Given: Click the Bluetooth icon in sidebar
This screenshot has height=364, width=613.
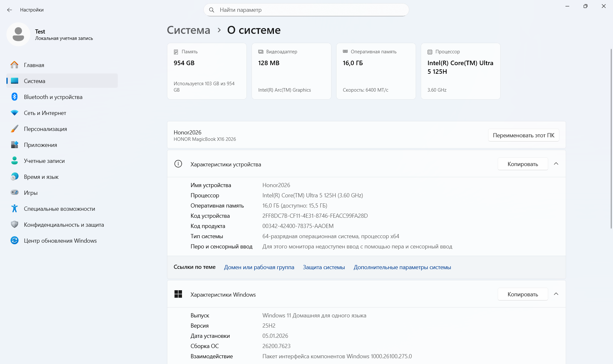Looking at the screenshot, I should coord(15,97).
